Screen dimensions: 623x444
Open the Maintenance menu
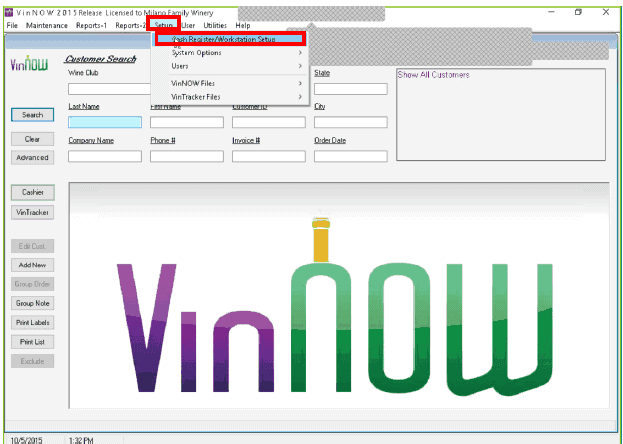coord(47,25)
